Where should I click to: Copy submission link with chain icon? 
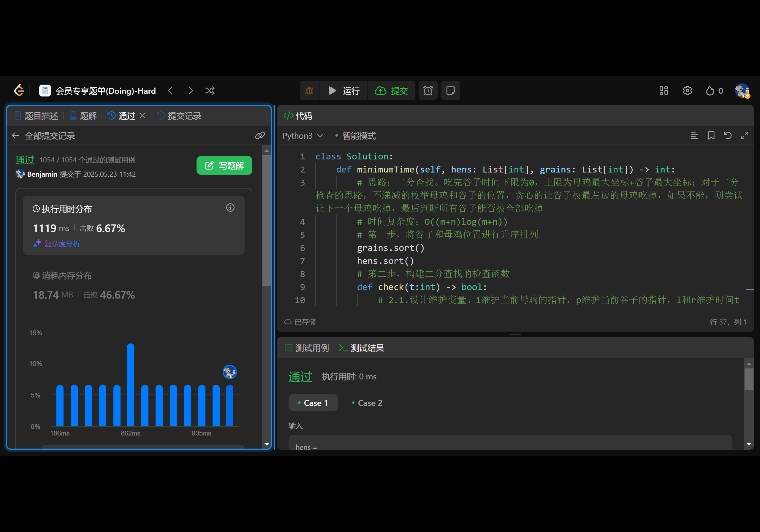(260, 135)
